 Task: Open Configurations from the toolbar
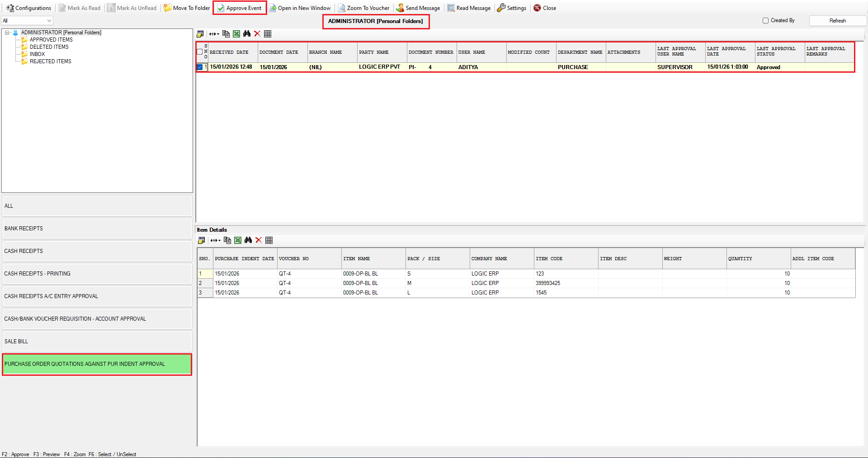[x=29, y=8]
